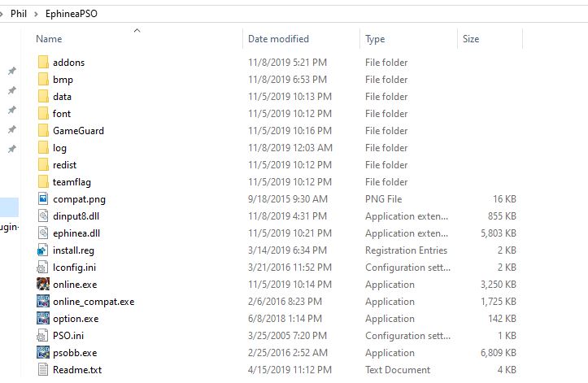Select the teamflag folder icon
The image size is (588, 383).
43,181
